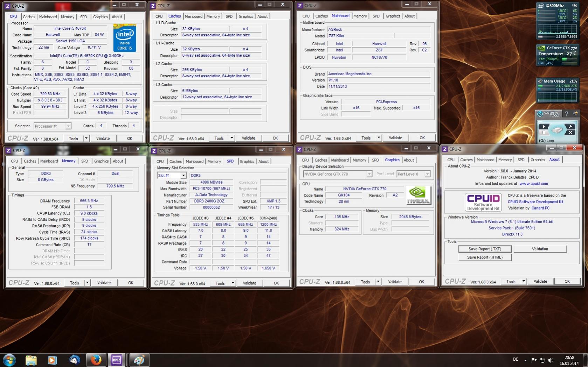Click the memory chip icon on Mem Usage gadget
Image resolution: width=588 pixels, height=367 pixels.
click(540, 81)
